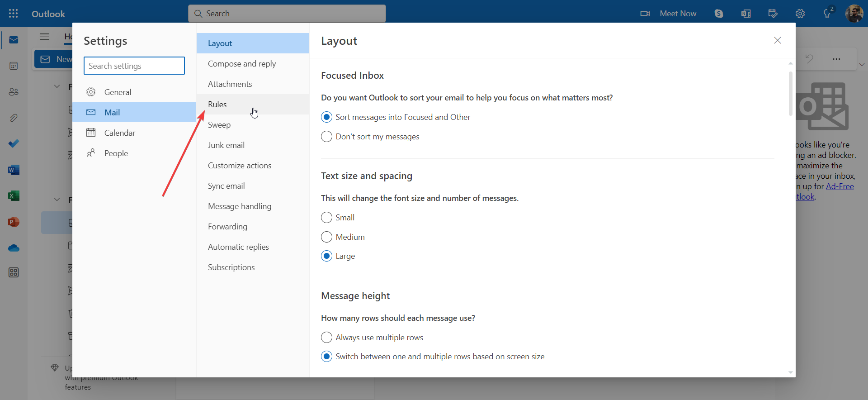The height and width of the screenshot is (400, 868).
Task: Click the Outlook brand title
Action: pyautogui.click(x=48, y=14)
